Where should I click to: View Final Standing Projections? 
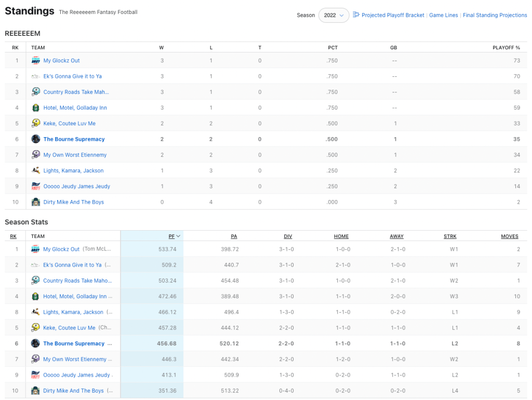pos(495,16)
